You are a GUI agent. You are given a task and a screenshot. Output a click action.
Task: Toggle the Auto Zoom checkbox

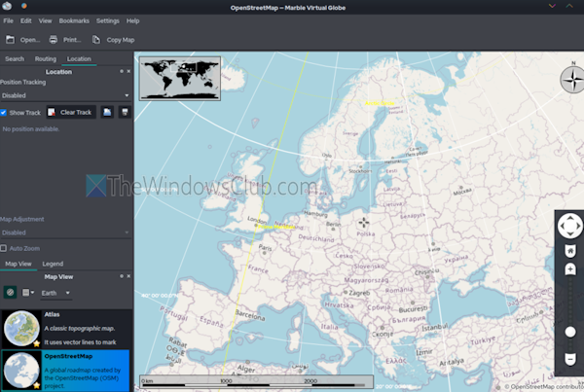[3, 248]
